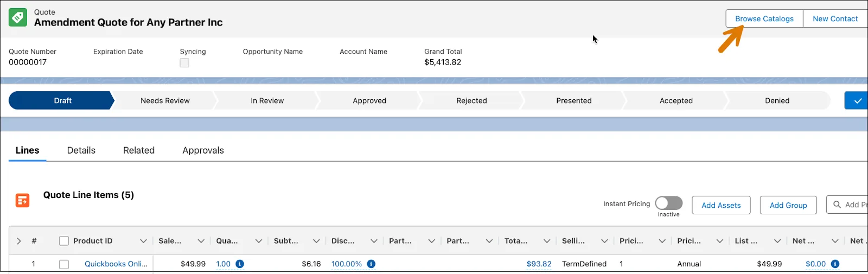Click the Browse Catalogs button
Screen dimensions: 868x274
(764, 18)
